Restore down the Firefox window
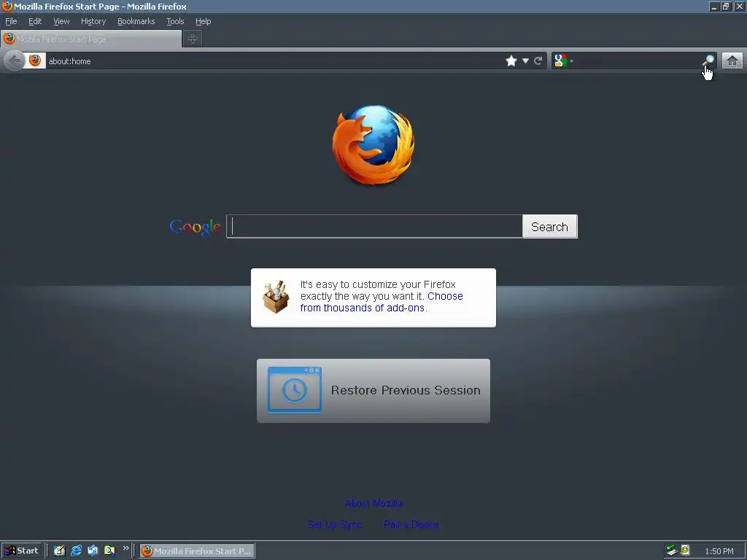The image size is (747, 560). (x=726, y=6)
